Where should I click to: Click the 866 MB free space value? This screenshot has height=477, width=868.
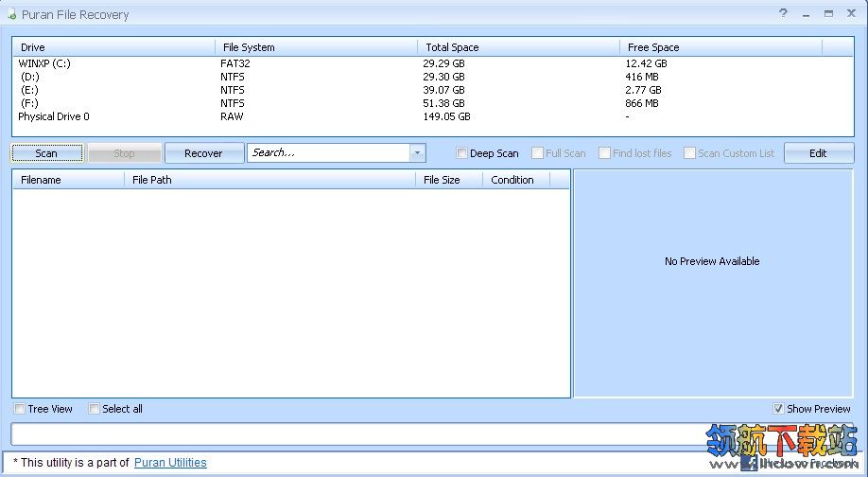point(642,103)
